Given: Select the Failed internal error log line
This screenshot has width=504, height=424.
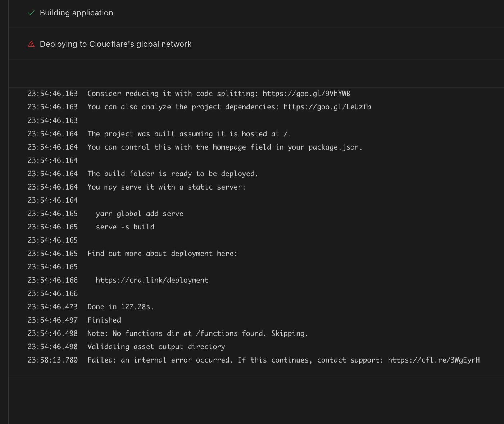Looking at the screenshot, I should [x=252, y=360].
